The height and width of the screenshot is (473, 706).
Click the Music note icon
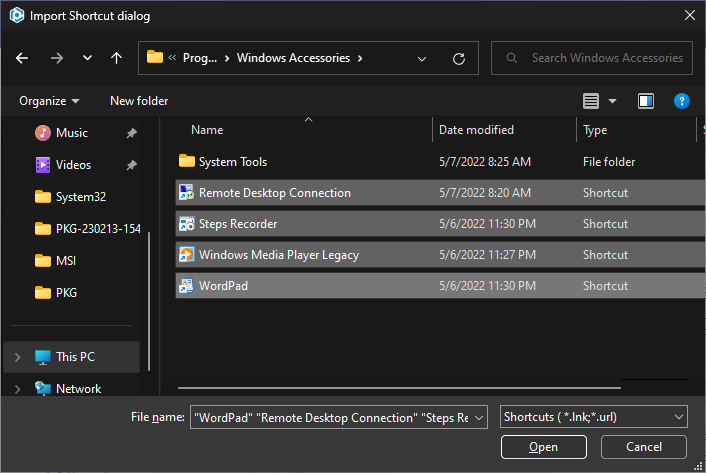(43, 133)
